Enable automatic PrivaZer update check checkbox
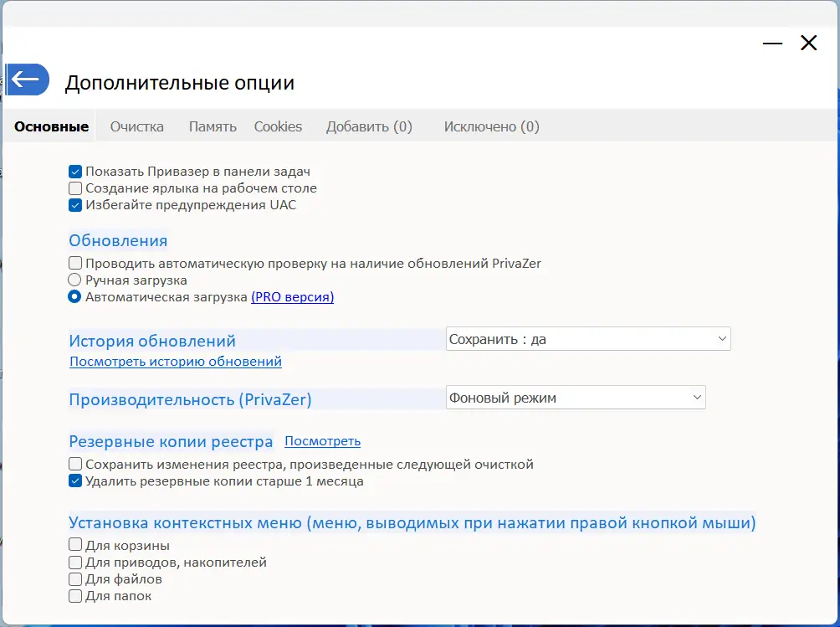The image size is (840, 627). coord(75,263)
